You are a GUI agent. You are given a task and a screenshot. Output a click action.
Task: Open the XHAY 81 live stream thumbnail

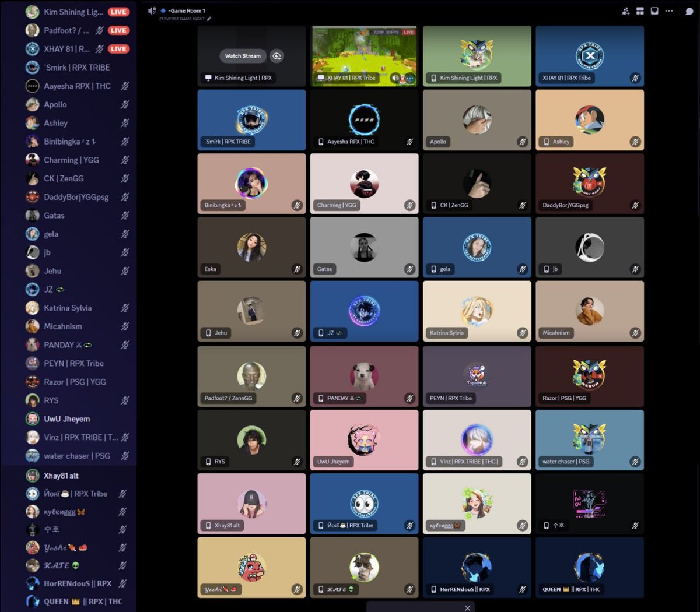pos(365,56)
